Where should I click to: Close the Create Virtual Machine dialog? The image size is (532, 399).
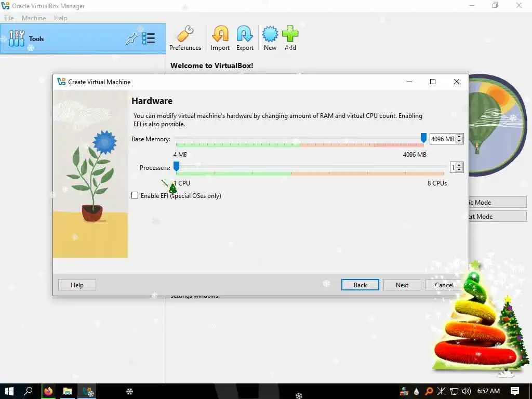coord(457,82)
